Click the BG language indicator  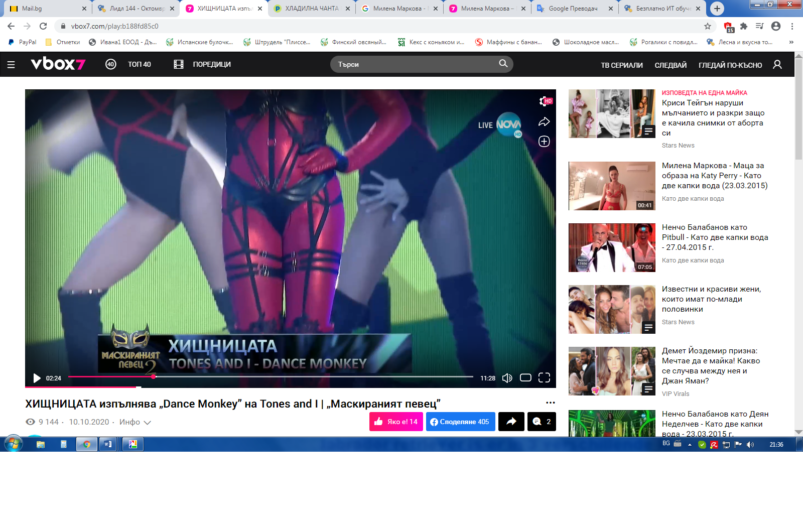click(x=666, y=443)
